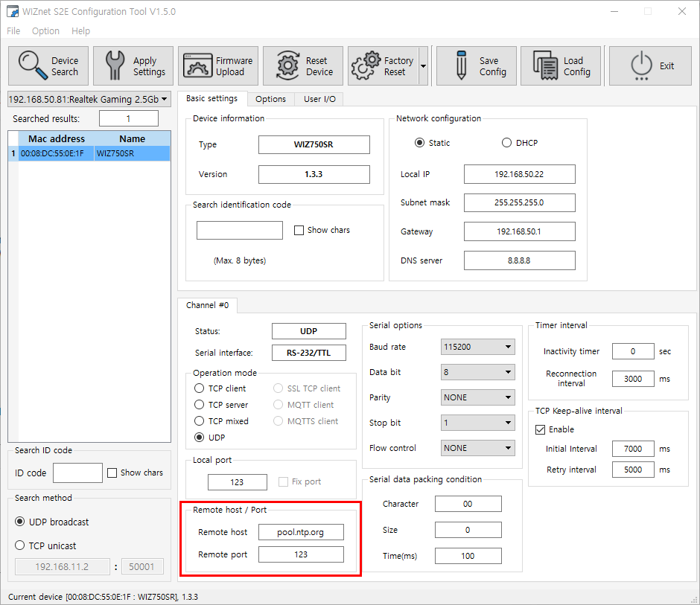Click the Factory Reset gears icon

click(366, 65)
